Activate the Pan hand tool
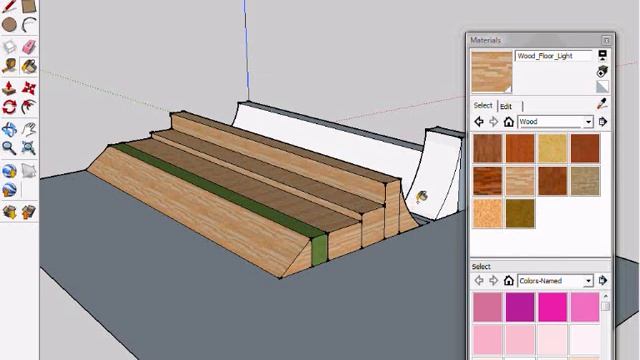This screenshot has height=360, width=640. [29, 129]
